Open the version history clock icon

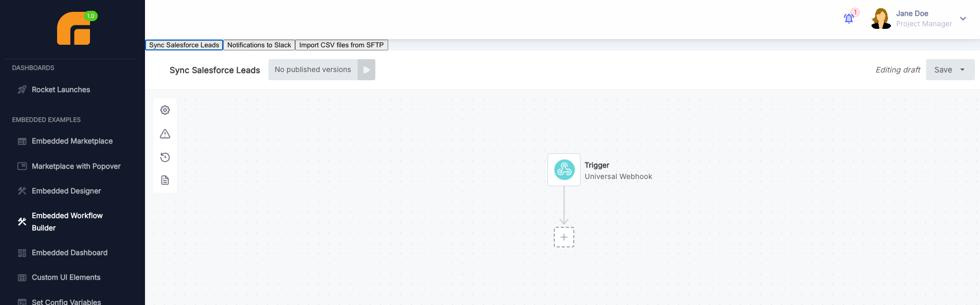[x=165, y=157]
